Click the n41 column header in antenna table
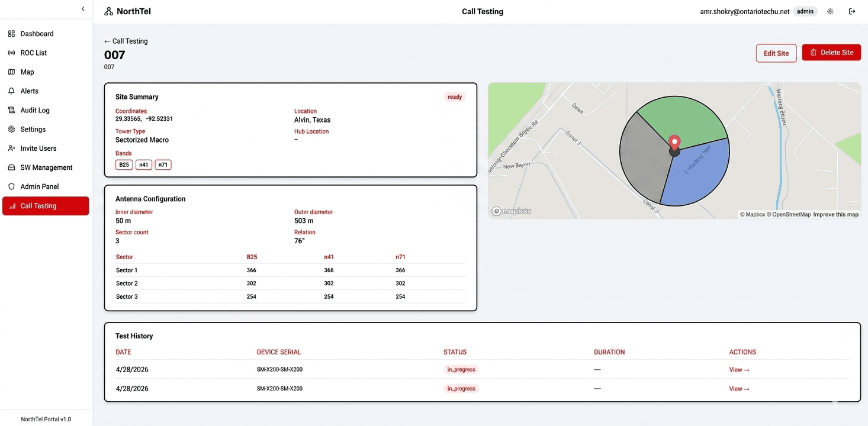 (329, 257)
